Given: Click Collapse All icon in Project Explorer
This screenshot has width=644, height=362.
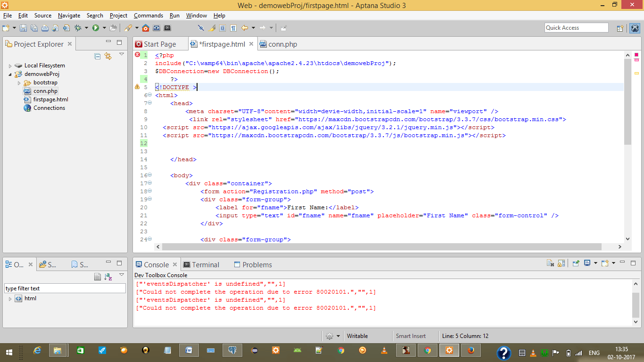Looking at the screenshot, I should tap(98, 56).
